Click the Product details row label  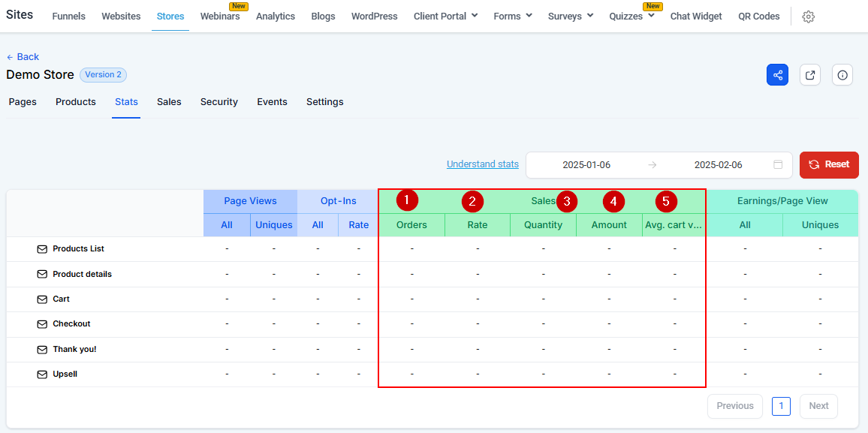tap(82, 275)
